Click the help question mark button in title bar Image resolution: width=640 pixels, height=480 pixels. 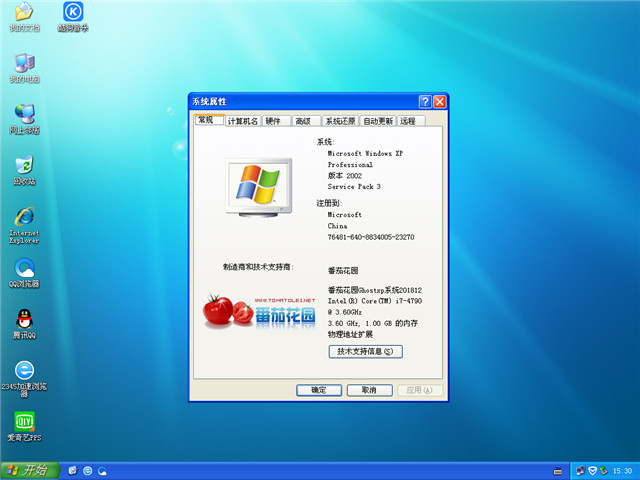[425, 102]
